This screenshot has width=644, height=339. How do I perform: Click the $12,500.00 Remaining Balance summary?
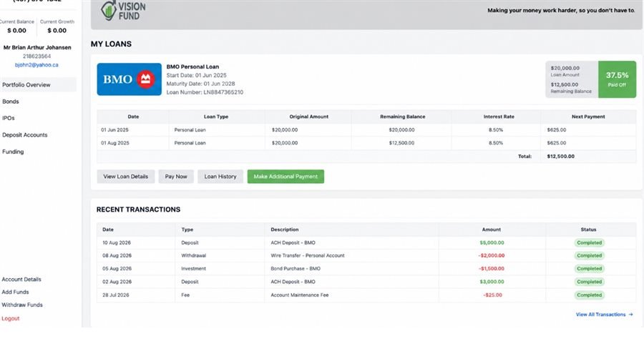[571, 87]
